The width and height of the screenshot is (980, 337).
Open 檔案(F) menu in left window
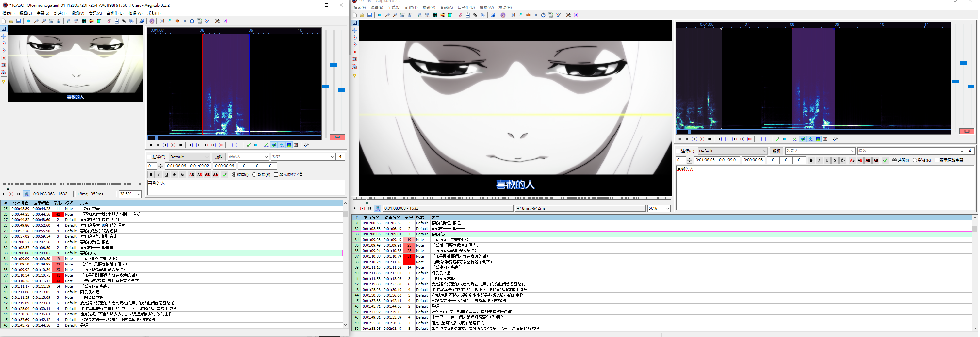[8, 13]
